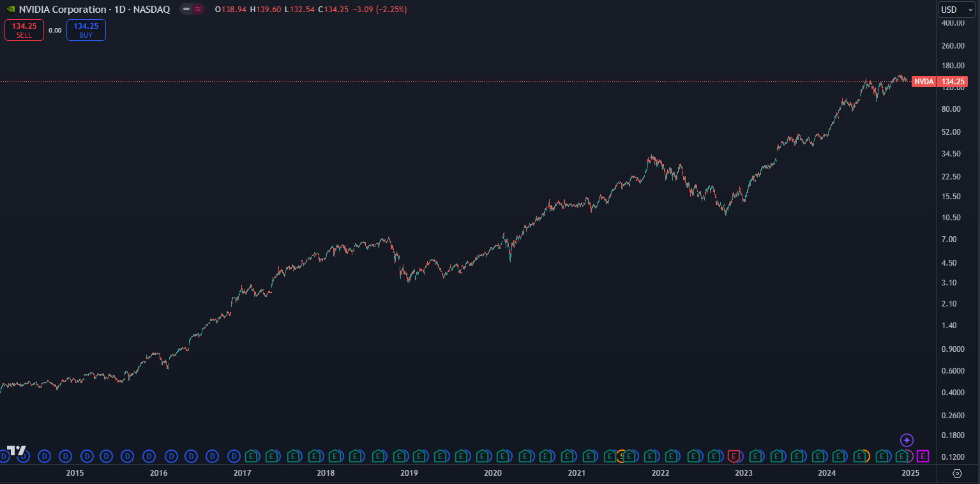Click the NVIDIA logo icon beside the title
The width and height of the screenshot is (980, 484).
[11, 10]
